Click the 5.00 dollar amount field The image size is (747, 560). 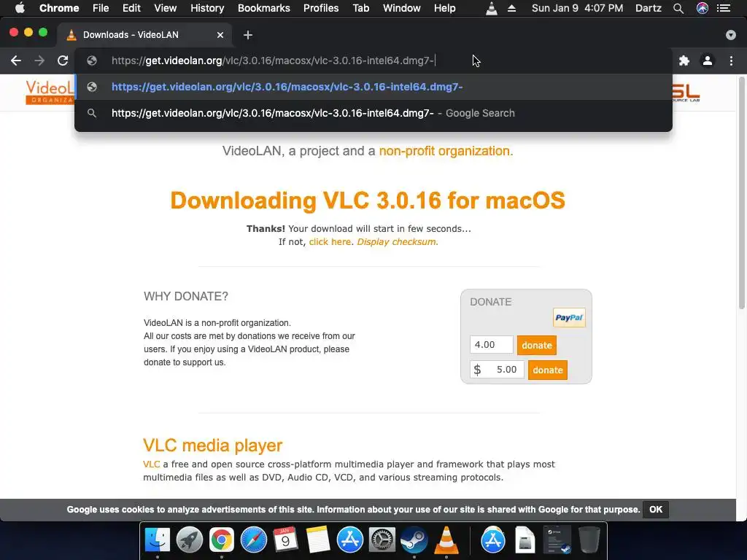[497, 370]
